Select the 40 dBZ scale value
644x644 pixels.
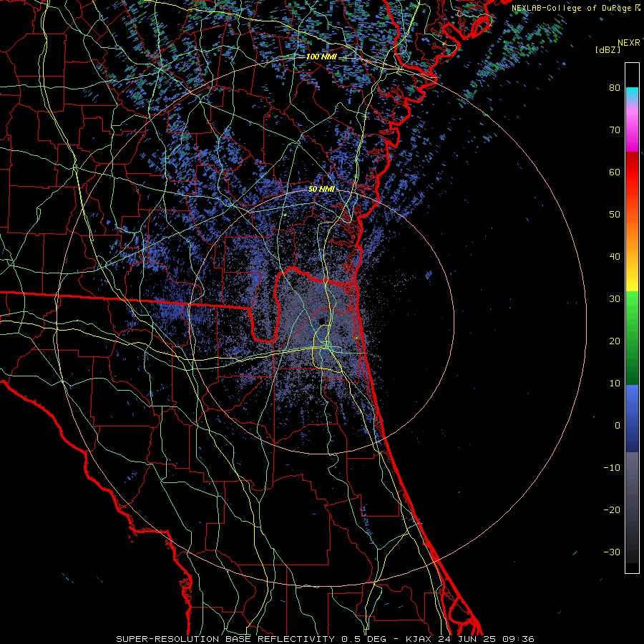click(615, 257)
